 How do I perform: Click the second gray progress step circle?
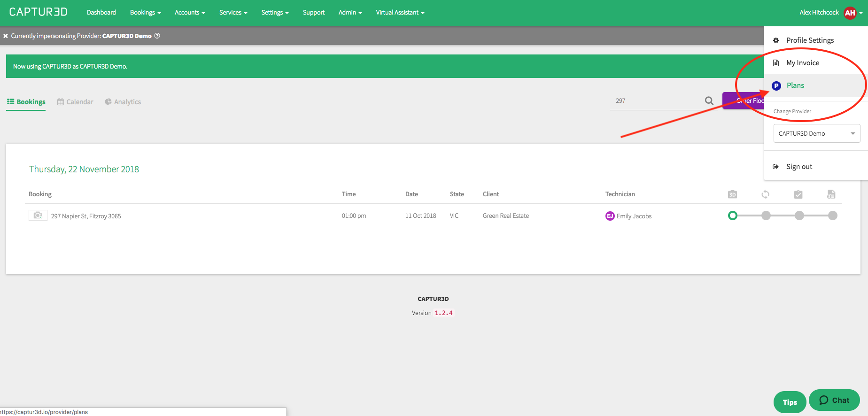[x=766, y=216]
